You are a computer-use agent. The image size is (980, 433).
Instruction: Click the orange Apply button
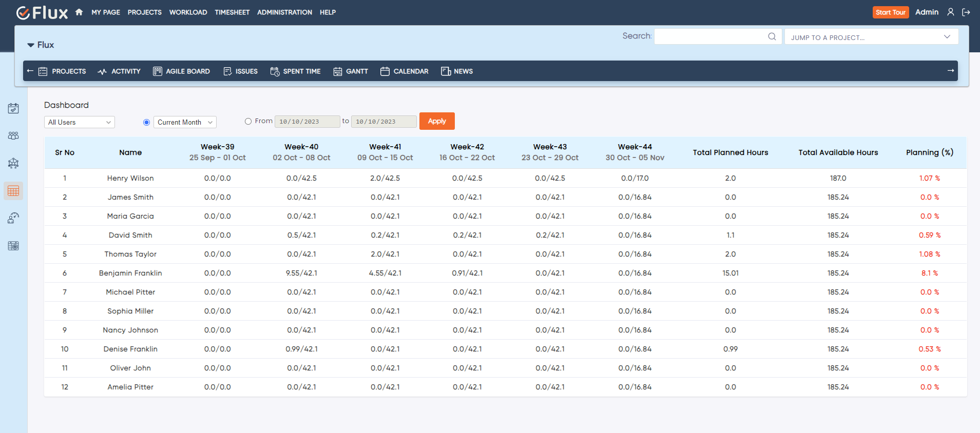437,121
